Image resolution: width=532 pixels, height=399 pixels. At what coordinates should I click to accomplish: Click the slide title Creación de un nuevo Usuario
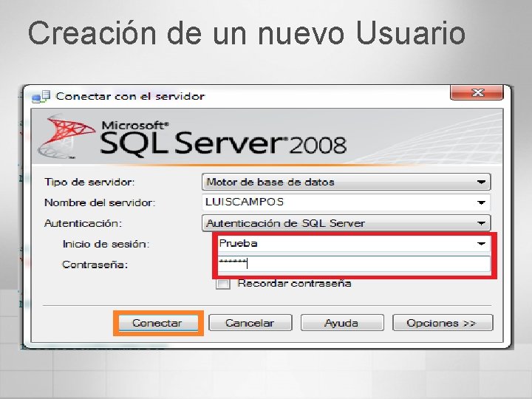(x=247, y=33)
